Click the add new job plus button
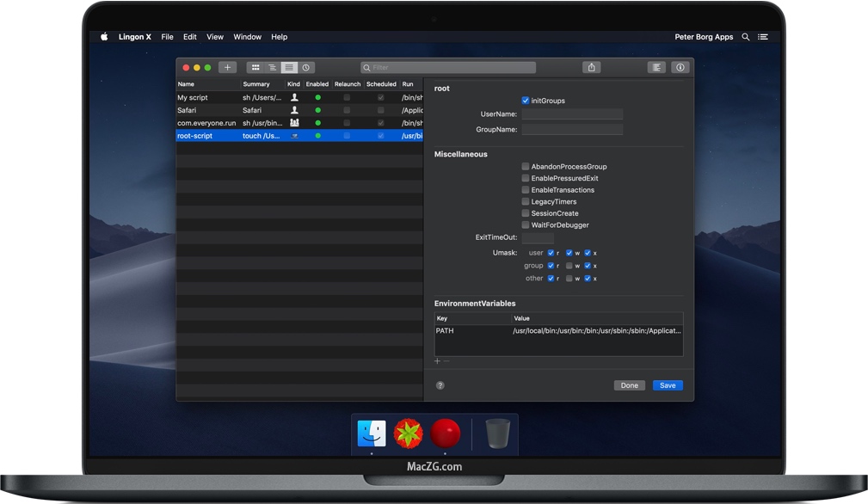868x504 pixels. (x=227, y=67)
